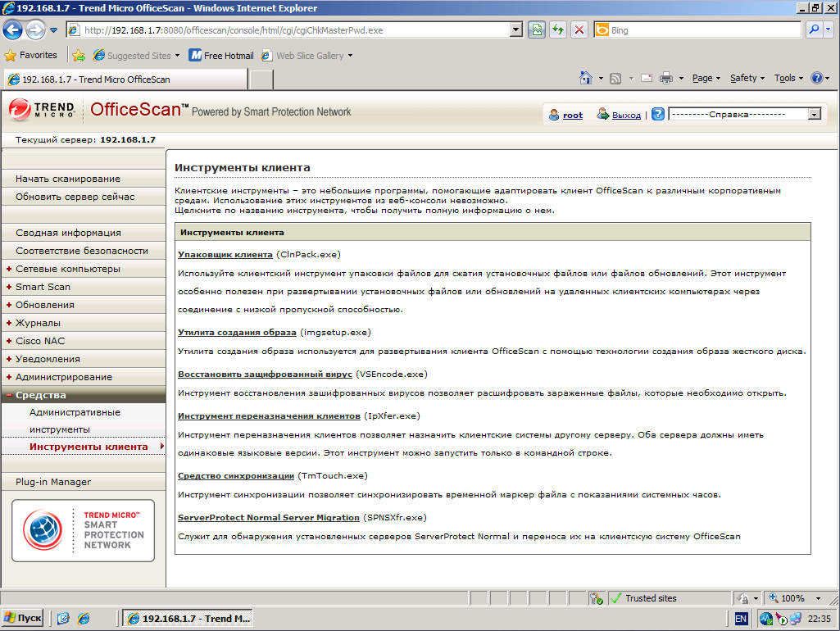Screen dimensions: 840x631
Task: Open the Утилита создания образа link
Action: click(237, 333)
